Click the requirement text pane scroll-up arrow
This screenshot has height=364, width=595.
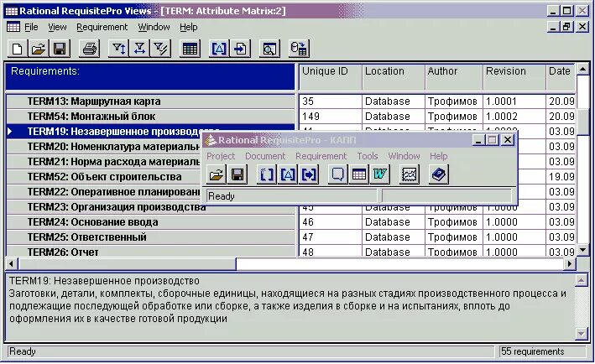[x=581, y=281]
